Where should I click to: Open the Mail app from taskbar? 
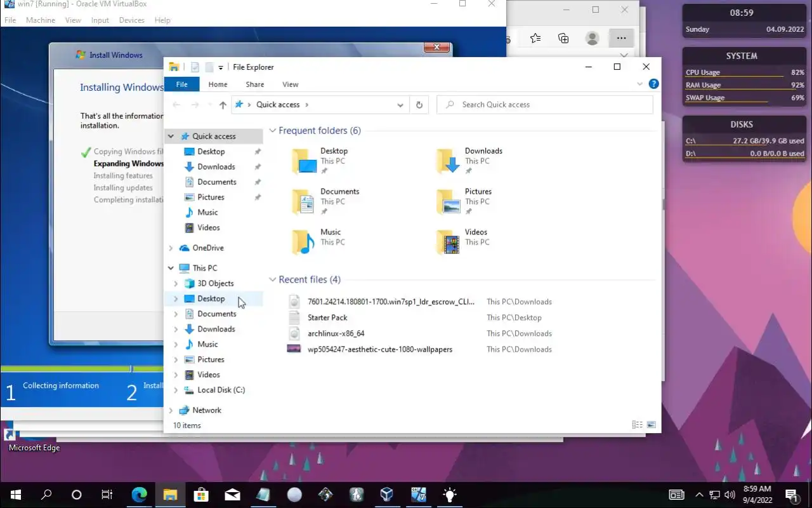pos(232,495)
